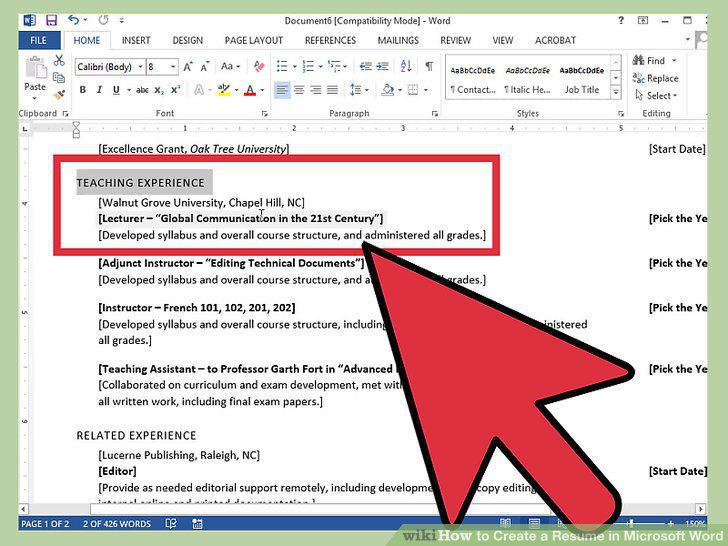The height and width of the screenshot is (546, 728).
Task: Toggle Align Left paragraph alignment
Action: coord(282,90)
